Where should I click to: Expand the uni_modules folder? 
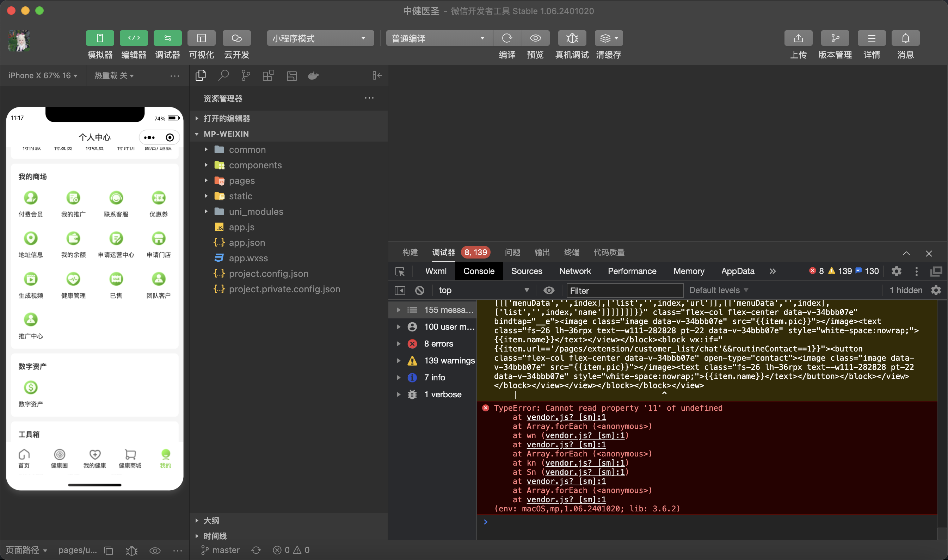pos(289,212)
